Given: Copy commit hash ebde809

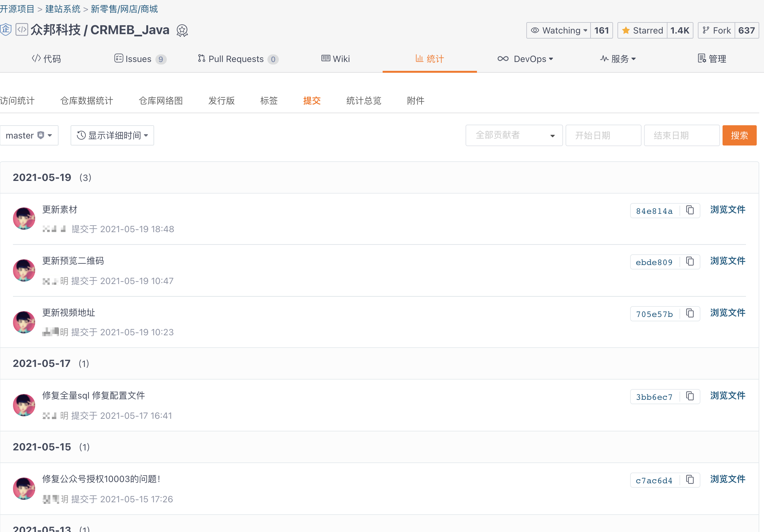Looking at the screenshot, I should [x=690, y=262].
